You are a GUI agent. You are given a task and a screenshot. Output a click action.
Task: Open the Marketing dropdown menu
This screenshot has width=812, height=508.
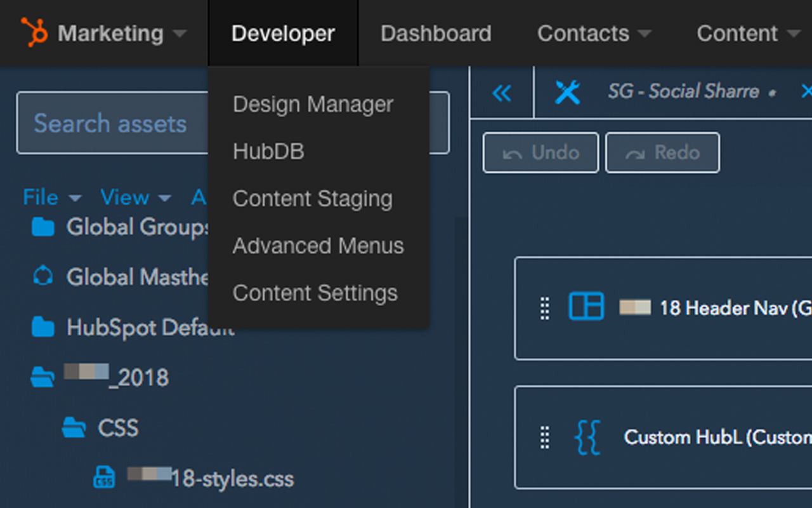122,33
